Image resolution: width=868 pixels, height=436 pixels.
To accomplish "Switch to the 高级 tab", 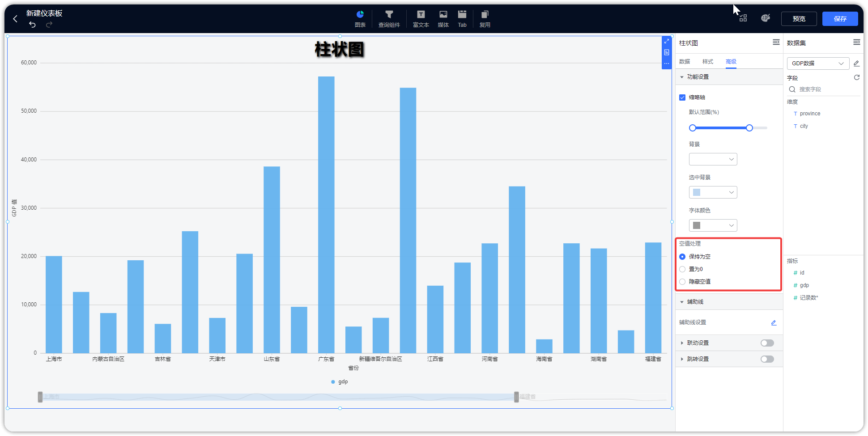I will 731,62.
